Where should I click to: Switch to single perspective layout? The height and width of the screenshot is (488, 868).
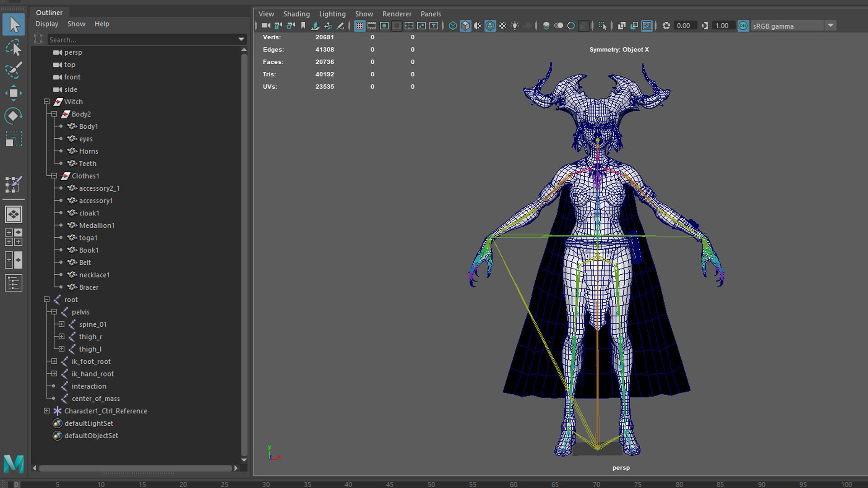14,214
